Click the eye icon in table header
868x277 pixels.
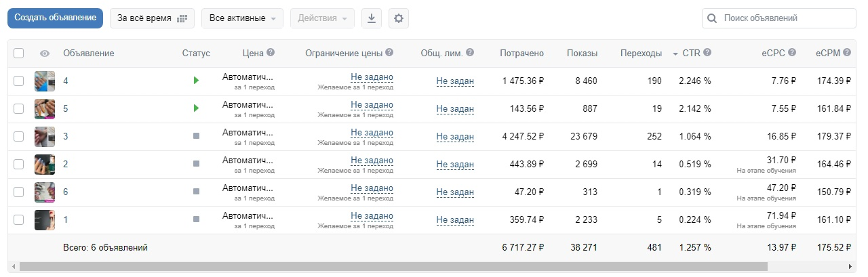click(x=45, y=54)
